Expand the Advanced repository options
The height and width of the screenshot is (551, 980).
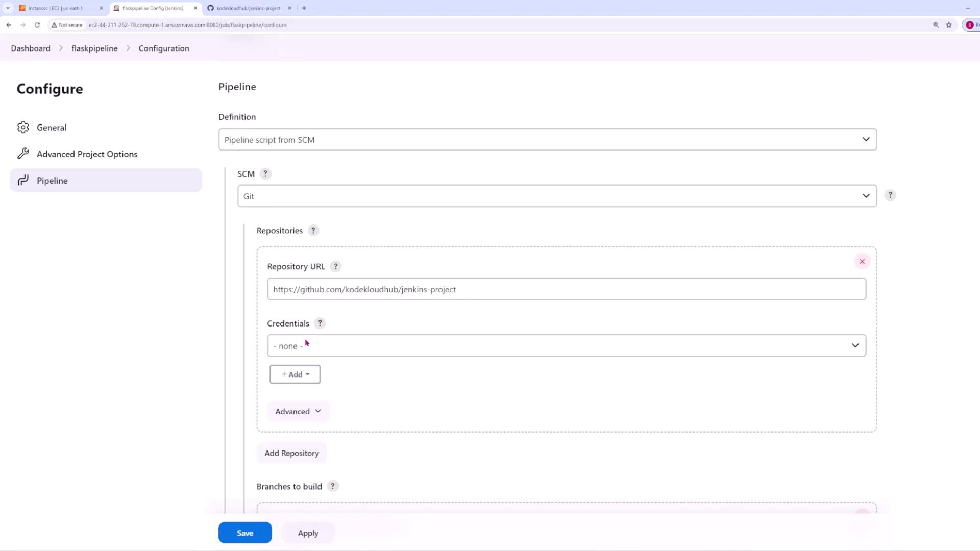pos(298,411)
